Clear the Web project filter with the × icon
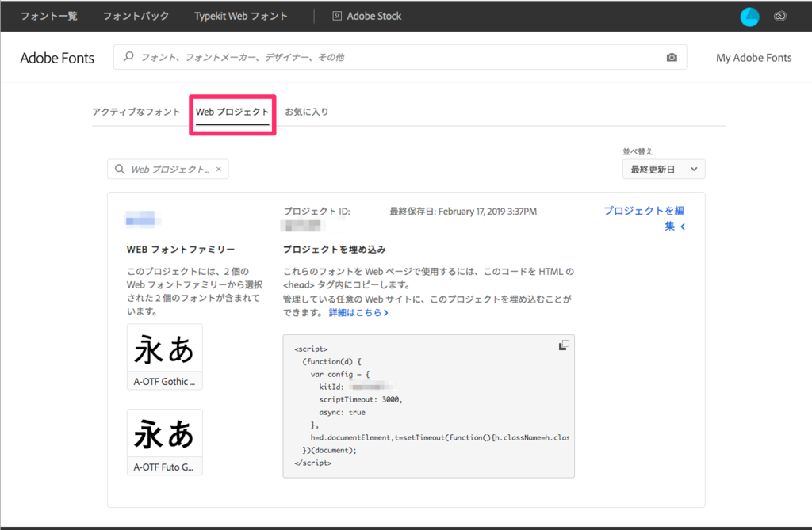The width and height of the screenshot is (812, 530). (x=218, y=169)
